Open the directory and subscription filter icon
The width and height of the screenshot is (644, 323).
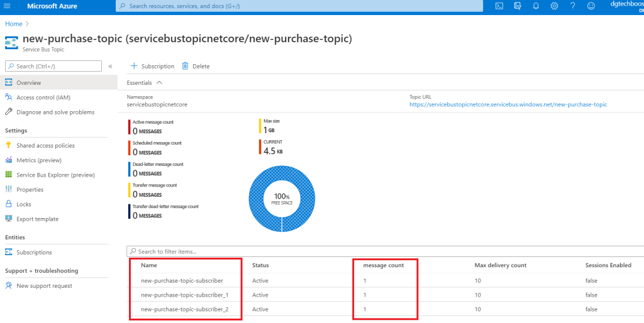click(x=517, y=6)
